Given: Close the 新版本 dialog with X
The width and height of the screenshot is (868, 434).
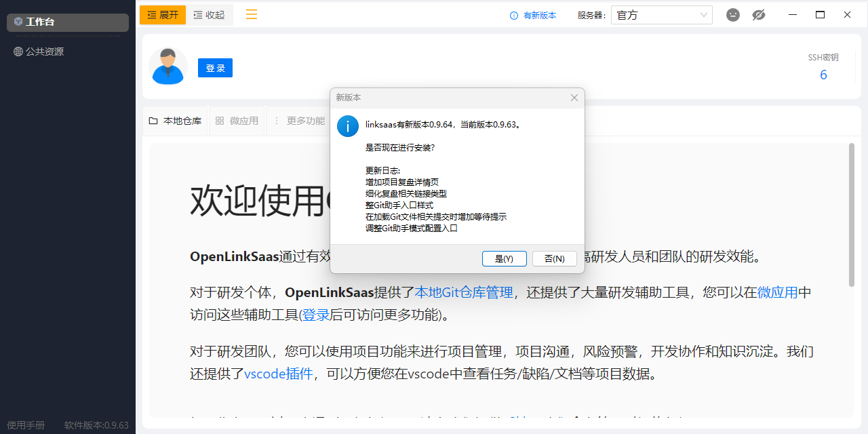Looking at the screenshot, I should pyautogui.click(x=574, y=98).
